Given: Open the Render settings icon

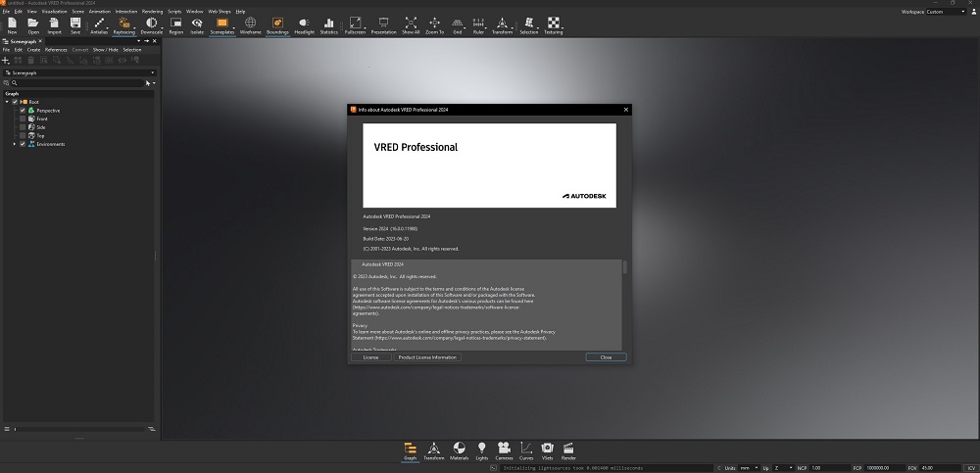Looking at the screenshot, I should (568, 449).
